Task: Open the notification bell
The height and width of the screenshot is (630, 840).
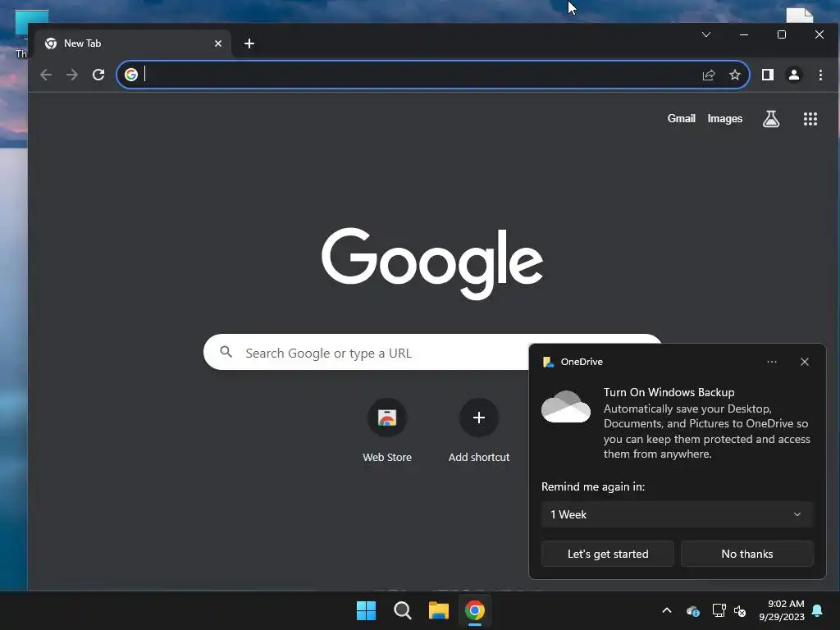Action: coord(818,610)
